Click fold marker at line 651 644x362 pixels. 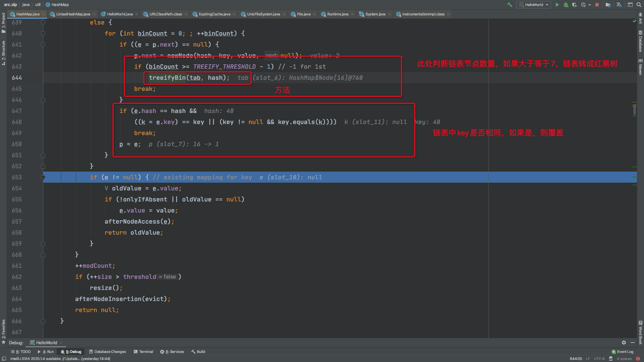43,155
